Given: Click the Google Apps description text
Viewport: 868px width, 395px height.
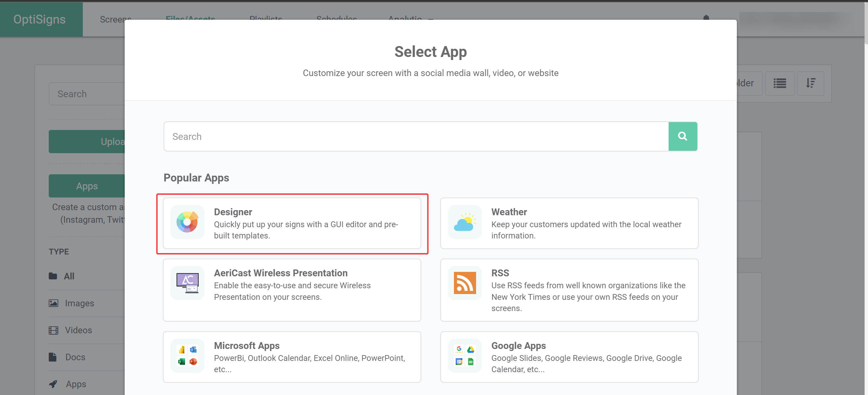Looking at the screenshot, I should pos(586,364).
